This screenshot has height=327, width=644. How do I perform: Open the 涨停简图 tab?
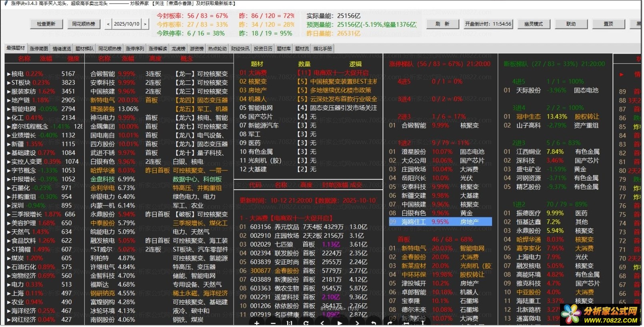point(39,48)
